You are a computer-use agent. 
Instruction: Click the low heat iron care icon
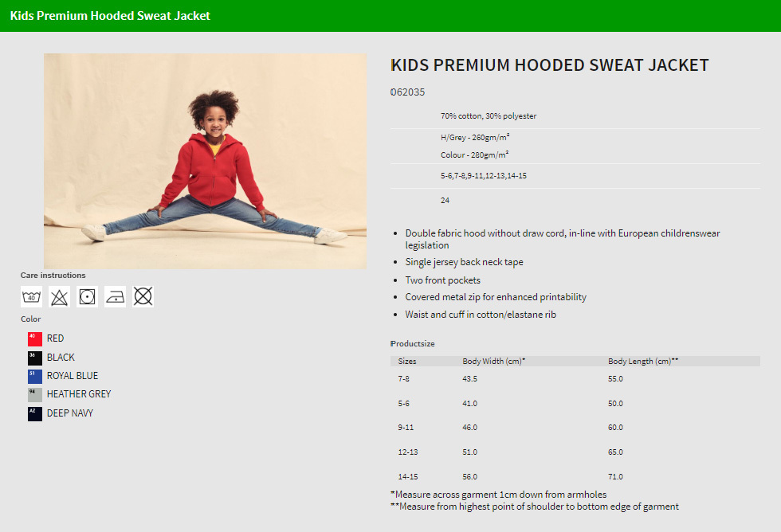[x=115, y=296]
